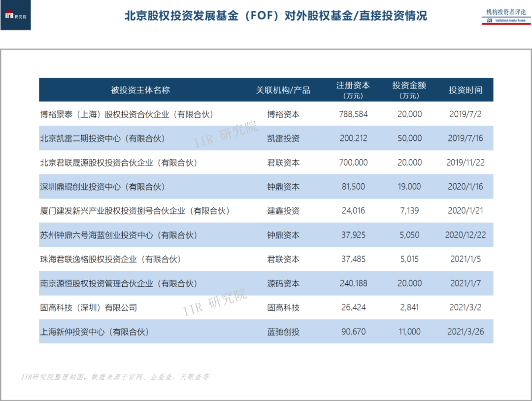
Task: Select the date 2020/12/22
Action: pyautogui.click(x=465, y=235)
